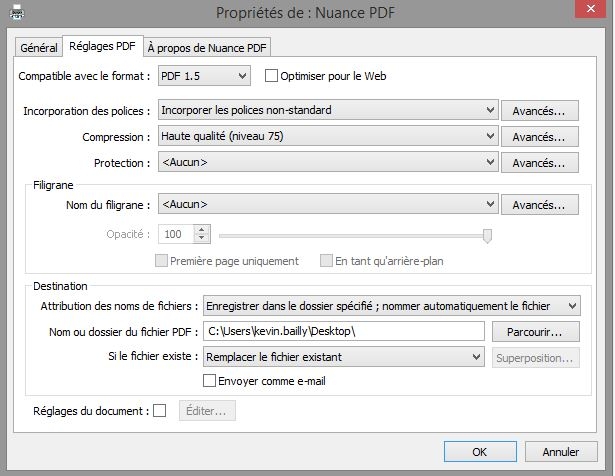
Task: Open Avancés settings for Protection
Action: pyautogui.click(x=539, y=163)
